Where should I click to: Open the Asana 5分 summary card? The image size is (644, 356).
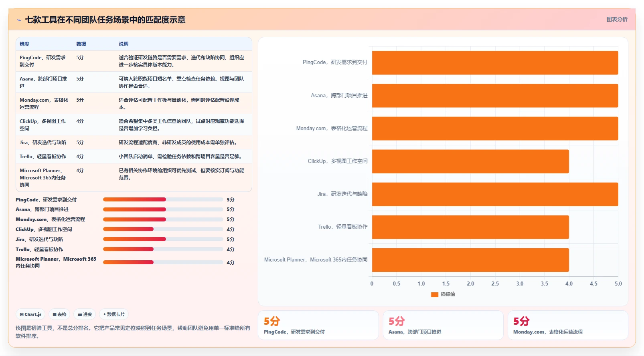(x=443, y=325)
